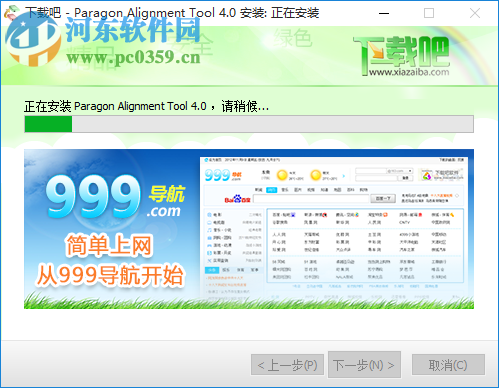Click the installer window title text
The height and width of the screenshot is (388, 499).
pyautogui.click(x=172, y=13)
